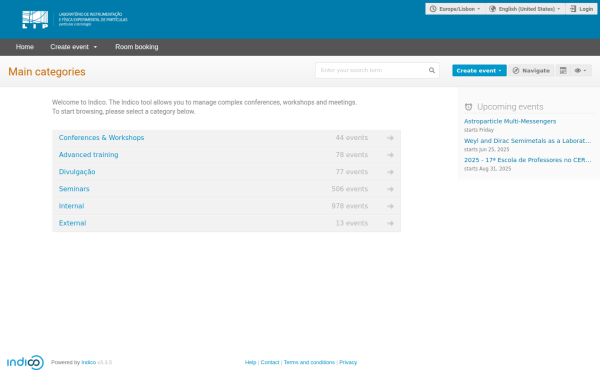This screenshot has width=600, height=375.
Task: Click the '978 events' count text
Action: (x=350, y=206)
